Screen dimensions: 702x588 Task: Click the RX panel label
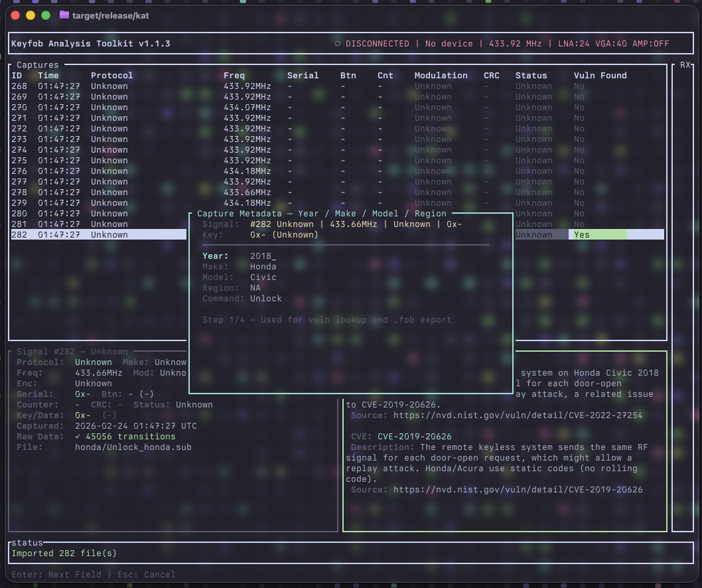(685, 65)
